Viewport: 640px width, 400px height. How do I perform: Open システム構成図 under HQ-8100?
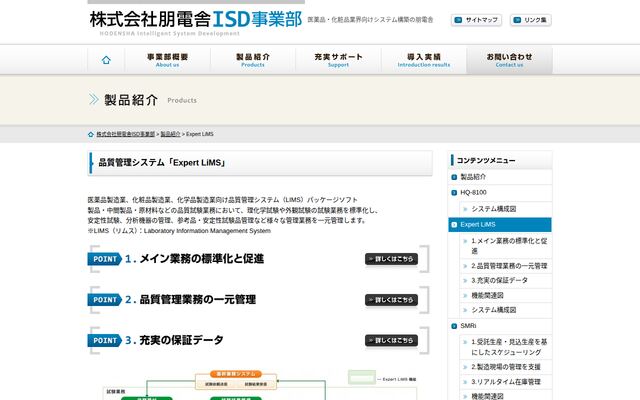(494, 209)
